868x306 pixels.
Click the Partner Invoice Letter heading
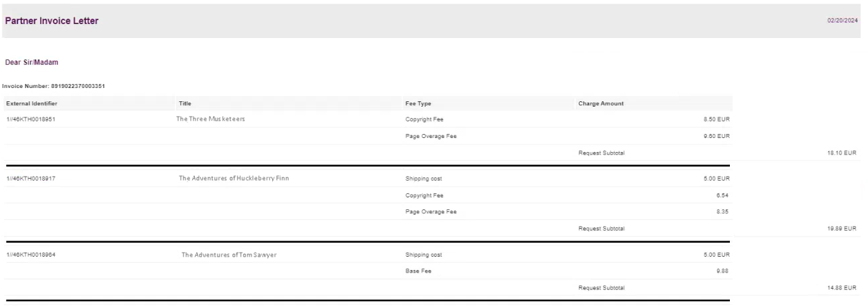(x=52, y=21)
